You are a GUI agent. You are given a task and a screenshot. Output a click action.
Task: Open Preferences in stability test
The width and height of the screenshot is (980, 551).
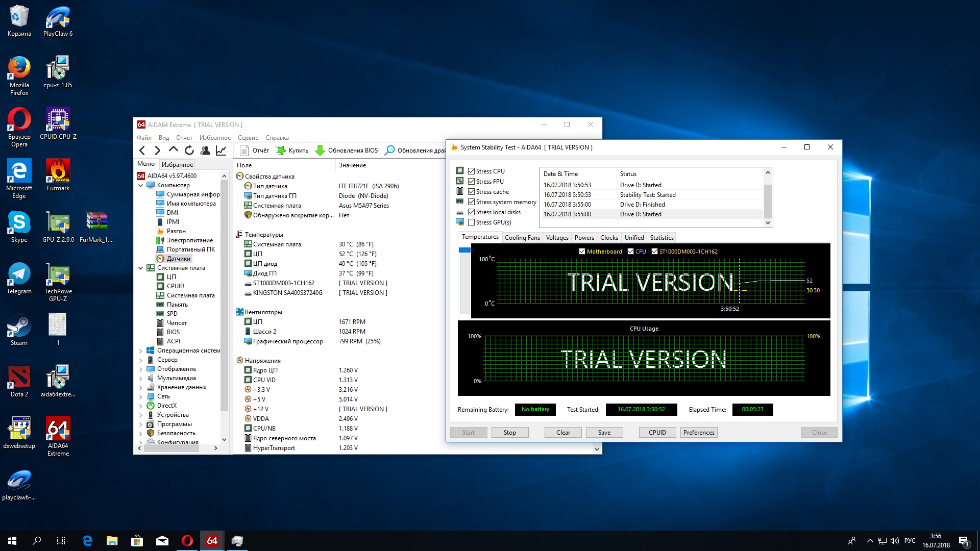click(x=699, y=433)
